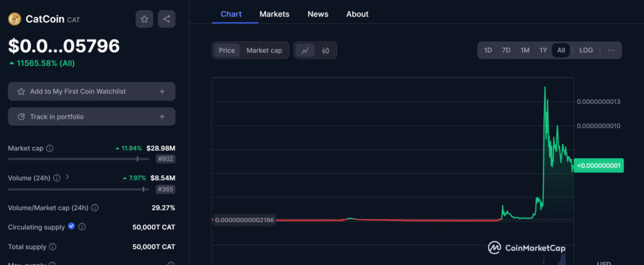644x265 pixels.
Task: Toggle chart to Price view
Action: click(x=226, y=50)
